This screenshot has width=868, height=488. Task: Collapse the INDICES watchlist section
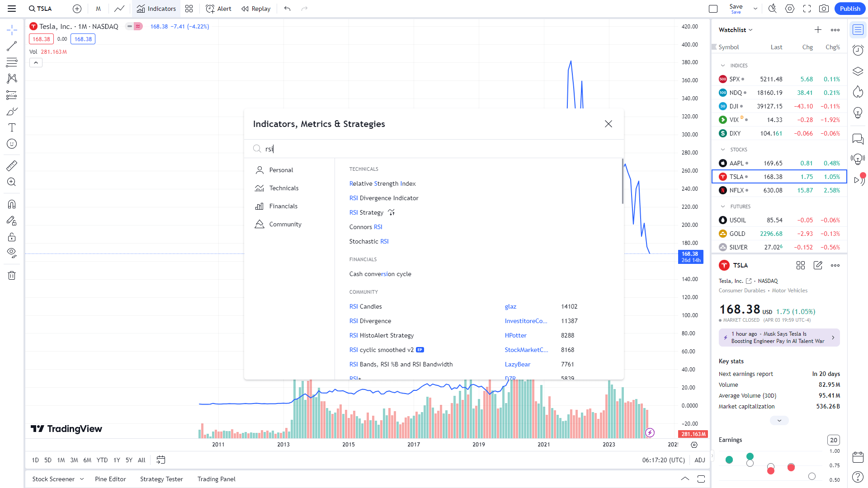pos(723,66)
